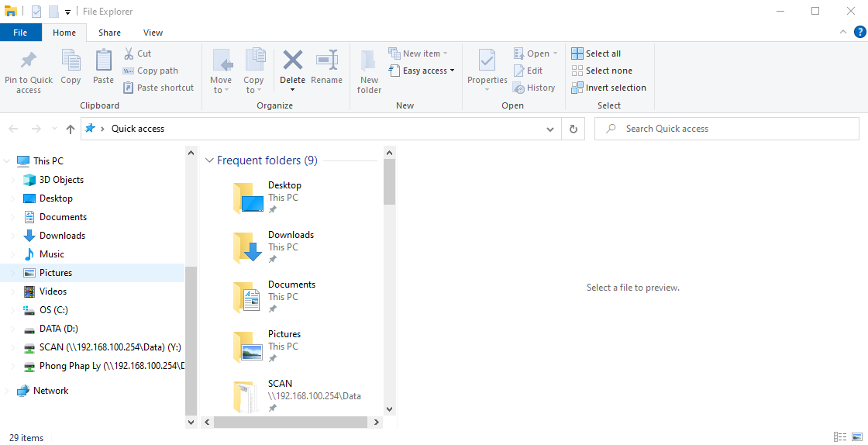Image resolution: width=868 pixels, height=445 pixels.
Task: Click Pin to Quick access icon
Action: coord(28,60)
